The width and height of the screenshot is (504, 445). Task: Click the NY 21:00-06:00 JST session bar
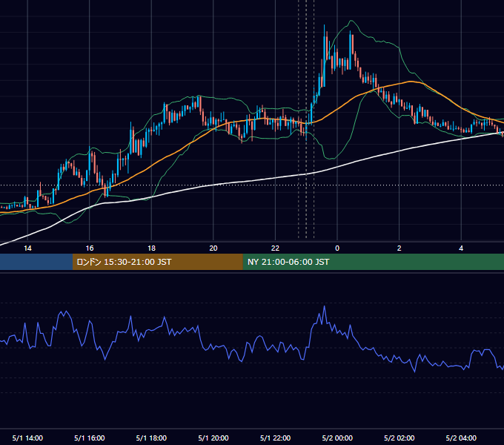click(x=373, y=262)
